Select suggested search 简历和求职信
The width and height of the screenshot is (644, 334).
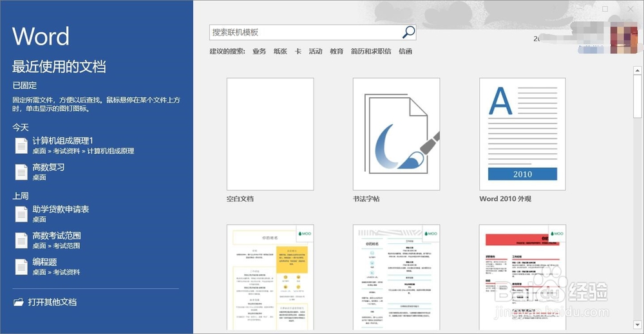coord(371,51)
